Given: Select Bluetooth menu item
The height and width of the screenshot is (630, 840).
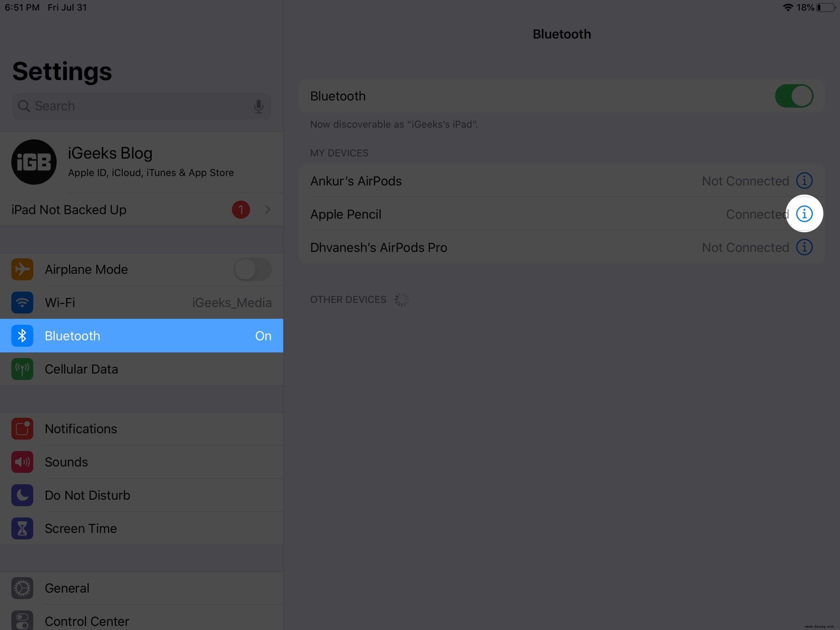Looking at the screenshot, I should [x=142, y=335].
